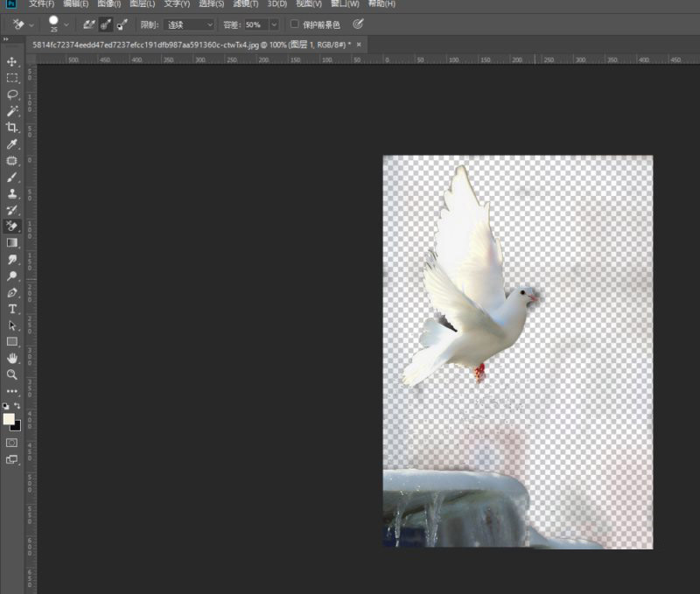Enable the 保护前景色 checkbox
Image resolution: width=700 pixels, height=594 pixels.
click(295, 24)
